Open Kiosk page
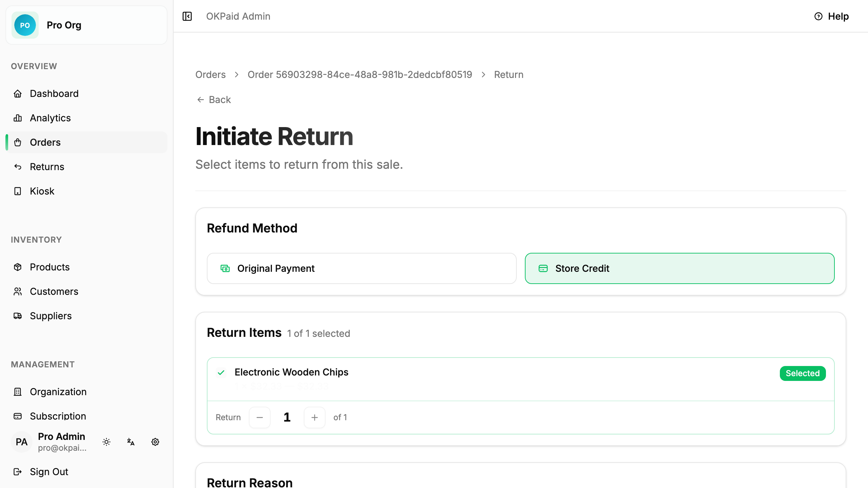This screenshot has width=868, height=488. (x=86, y=191)
